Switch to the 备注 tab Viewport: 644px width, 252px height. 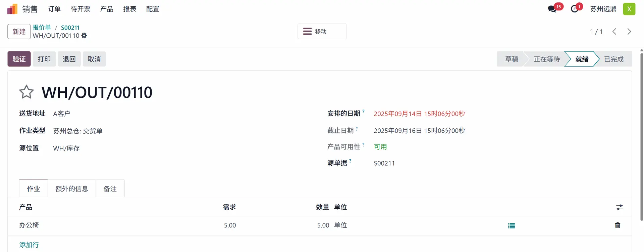click(110, 189)
